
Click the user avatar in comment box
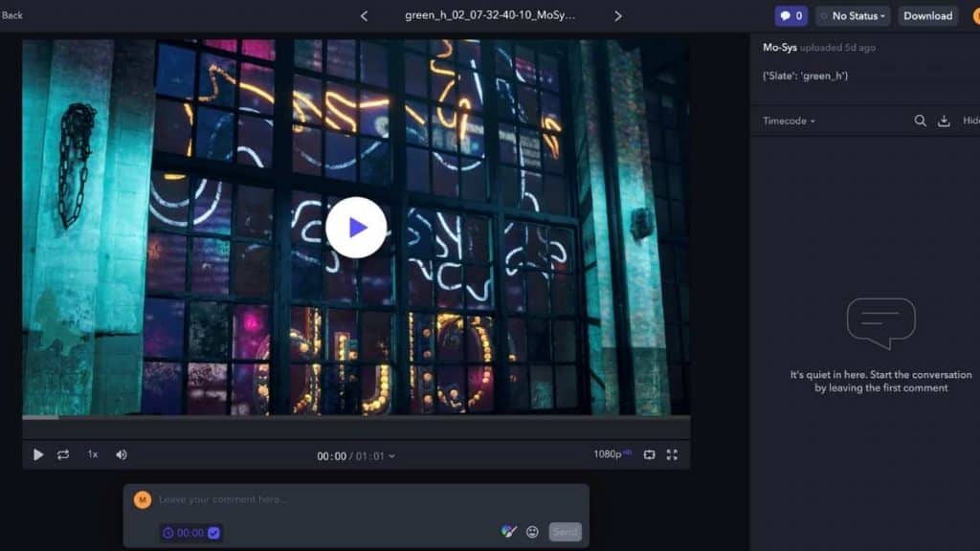point(143,499)
